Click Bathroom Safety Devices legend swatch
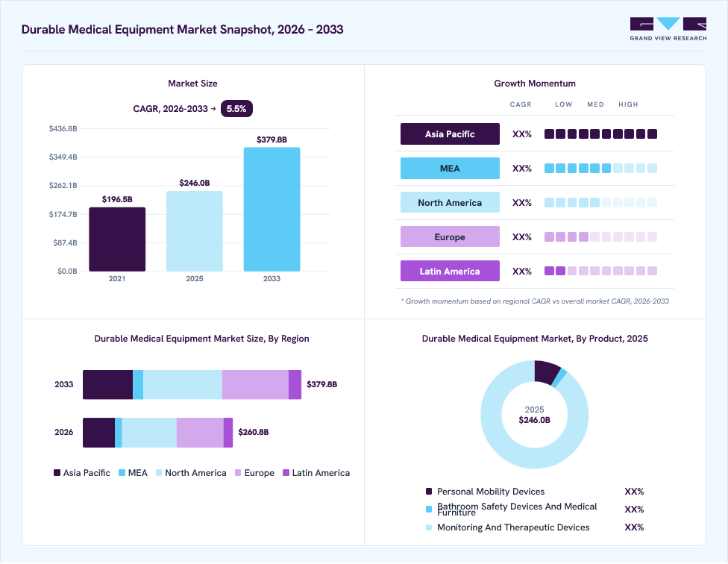The image size is (728, 564). [x=429, y=510]
